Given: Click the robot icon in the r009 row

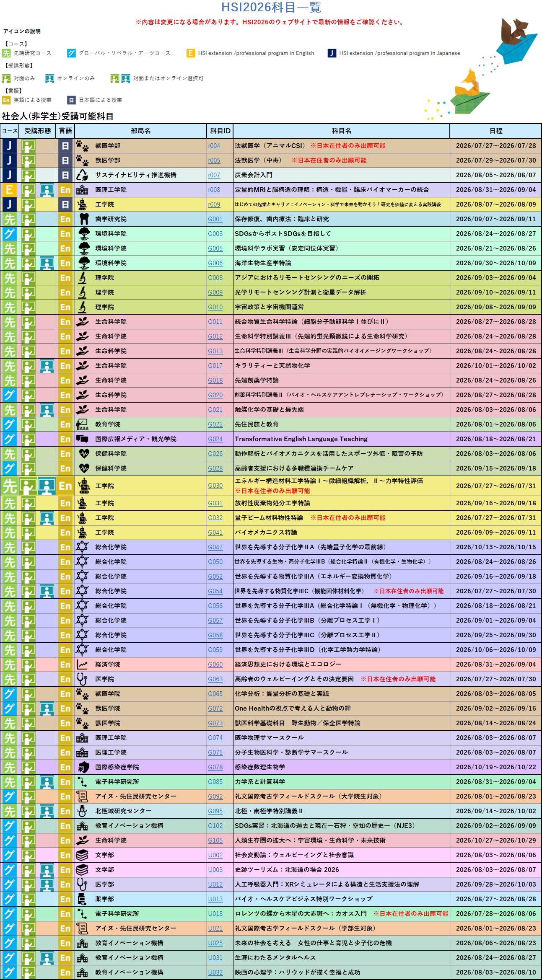Looking at the screenshot, I should 82,204.
